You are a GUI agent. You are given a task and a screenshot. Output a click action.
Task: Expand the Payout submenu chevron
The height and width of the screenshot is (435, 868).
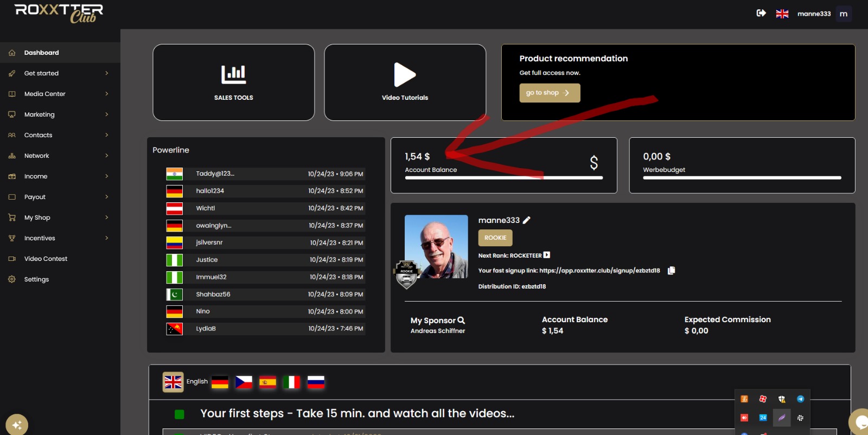click(x=107, y=197)
